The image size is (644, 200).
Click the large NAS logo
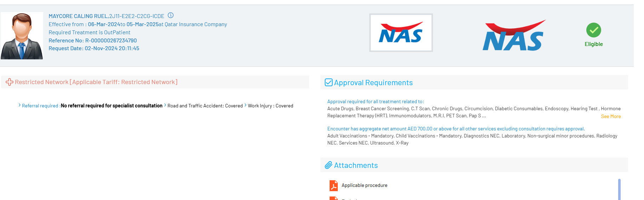click(x=513, y=36)
